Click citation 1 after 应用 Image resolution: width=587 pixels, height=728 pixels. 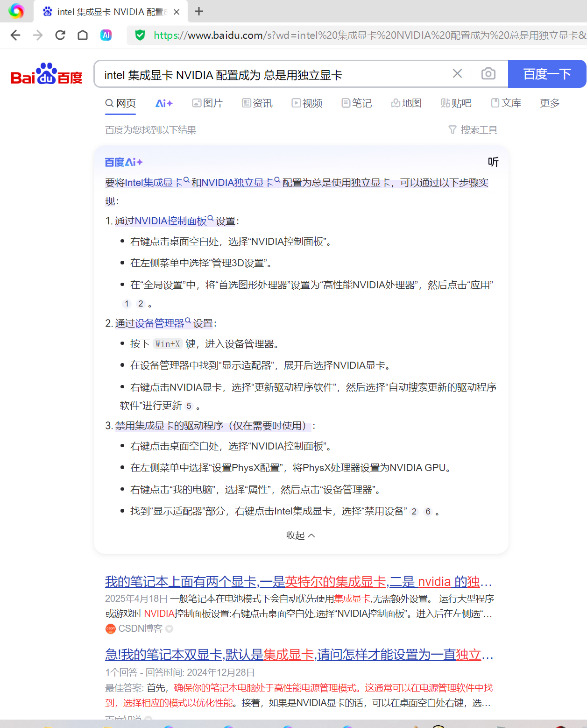point(127,304)
